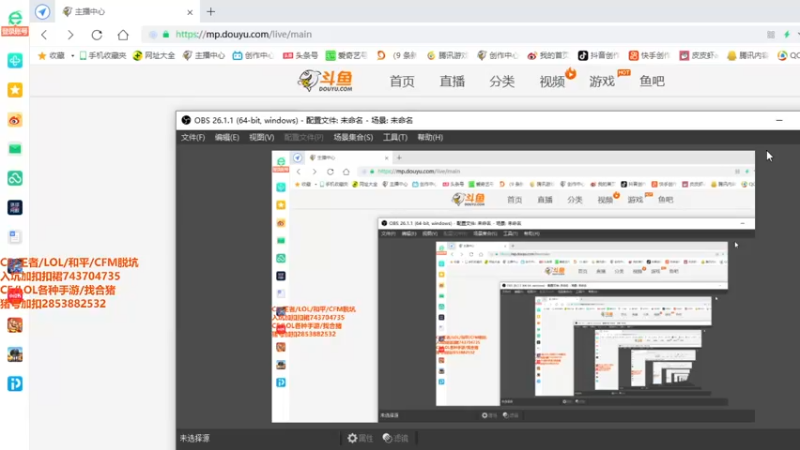
Task: Go to 分类 in Douyu navigation
Action: click(x=502, y=81)
